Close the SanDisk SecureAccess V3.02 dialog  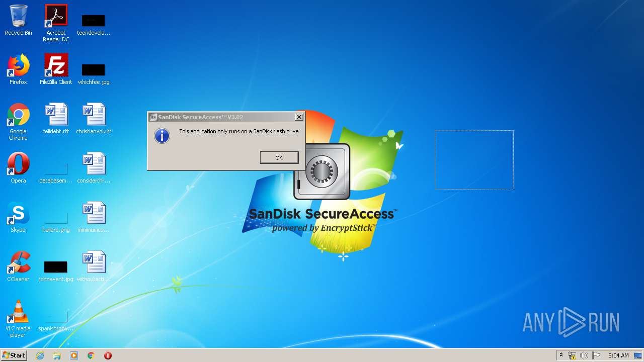(299, 117)
